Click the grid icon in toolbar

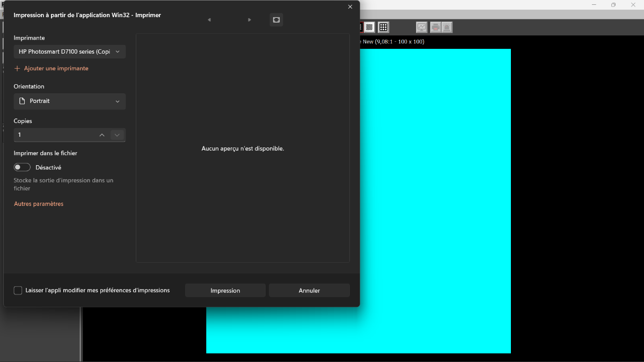(x=383, y=27)
